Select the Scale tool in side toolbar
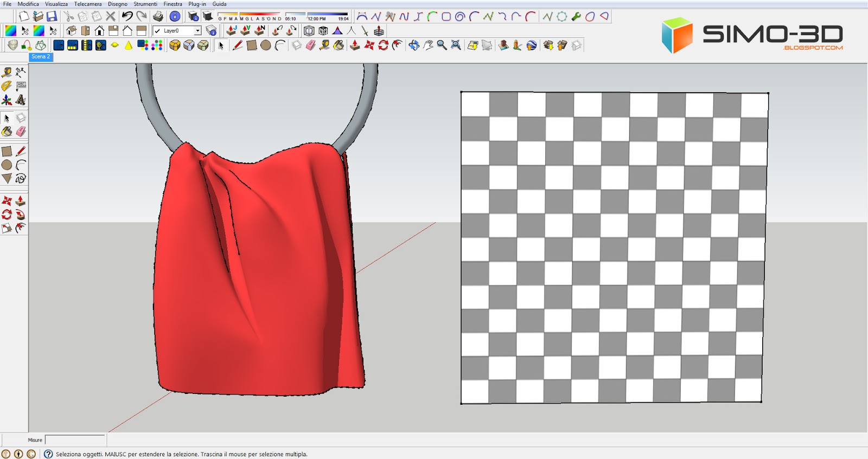This screenshot has width=868, height=459. pyautogui.click(x=7, y=228)
